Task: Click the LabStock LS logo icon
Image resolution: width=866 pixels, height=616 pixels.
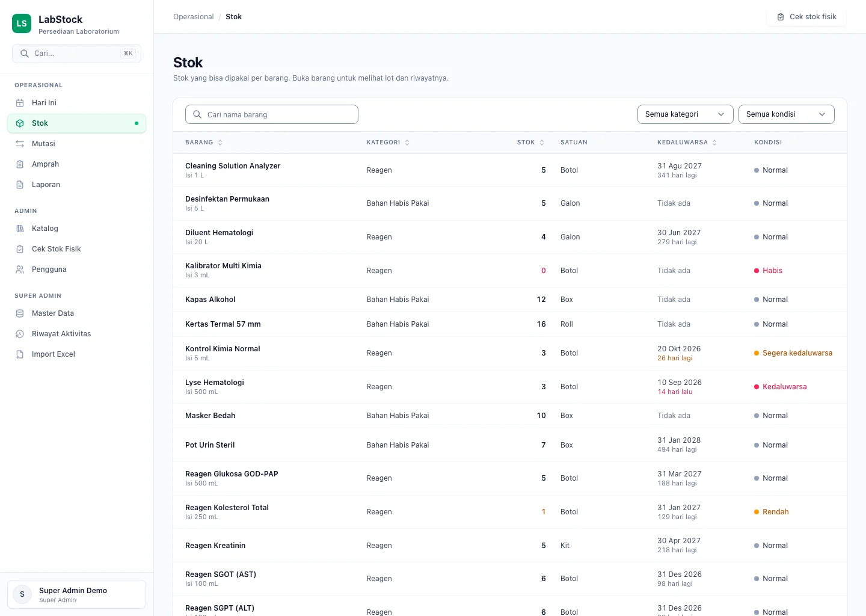Action: pyautogui.click(x=22, y=23)
